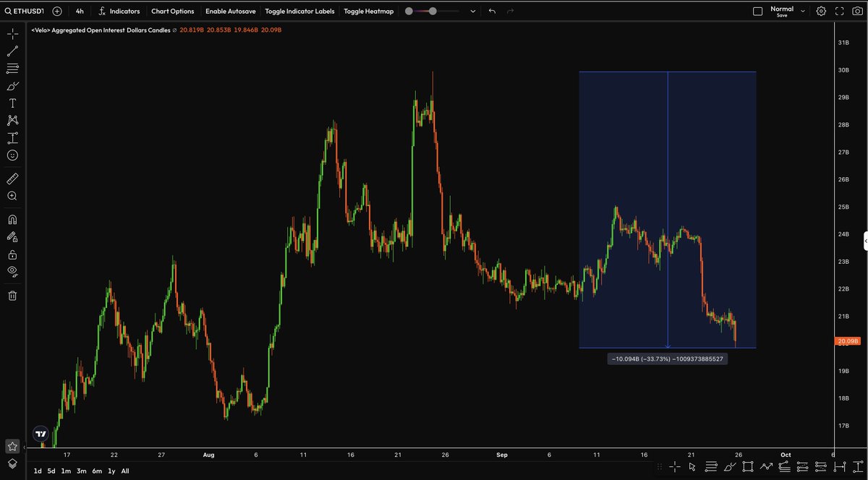868x480 pixels.
Task: Select the trend line drawing tool
Action: 12,51
